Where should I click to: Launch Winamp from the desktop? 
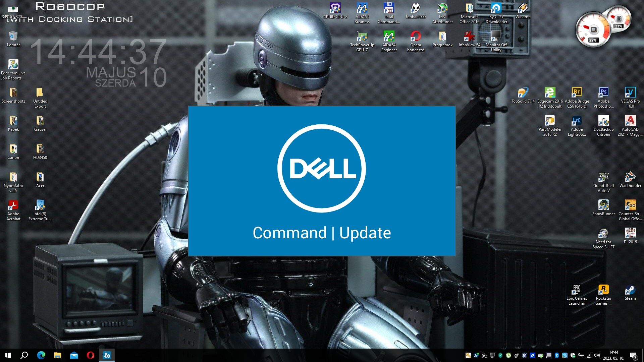tap(523, 11)
